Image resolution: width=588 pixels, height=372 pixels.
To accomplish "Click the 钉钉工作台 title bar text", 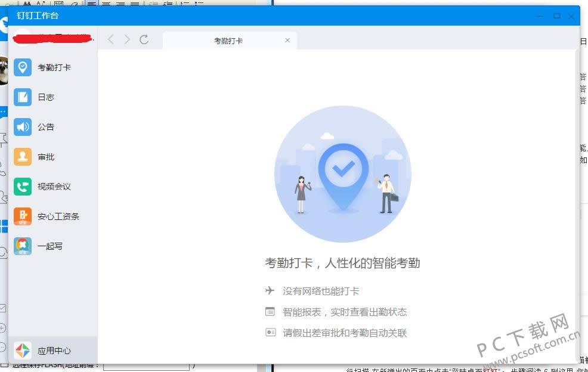I will tap(38, 16).
